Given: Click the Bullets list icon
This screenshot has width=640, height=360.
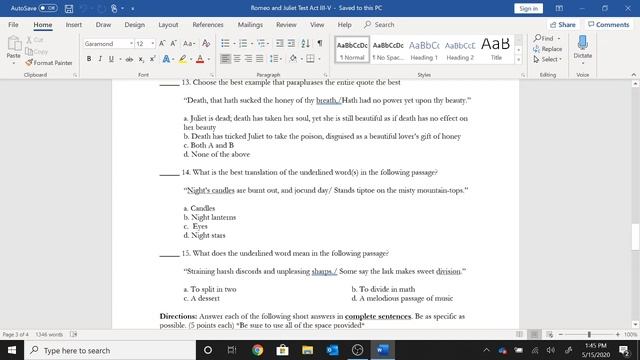Looking at the screenshot, I should [225, 43].
